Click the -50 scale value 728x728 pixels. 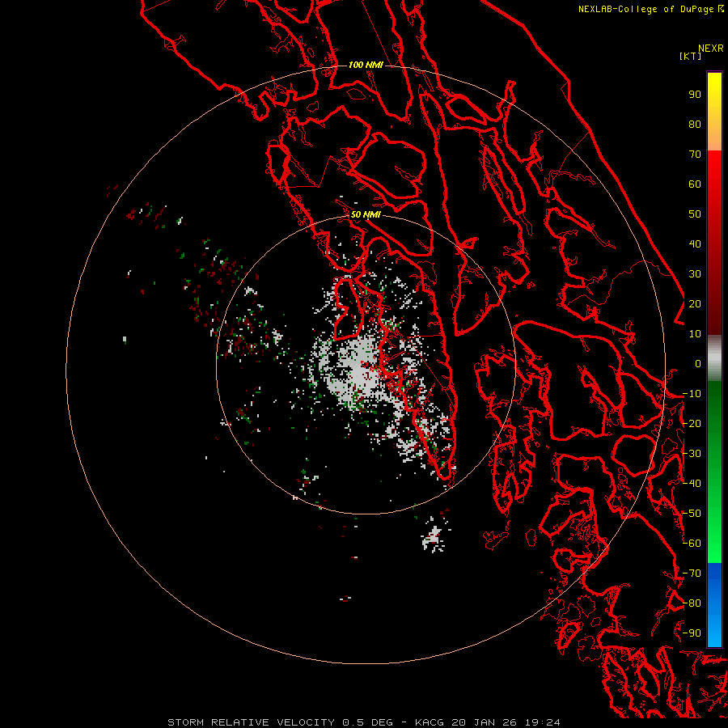[692, 514]
